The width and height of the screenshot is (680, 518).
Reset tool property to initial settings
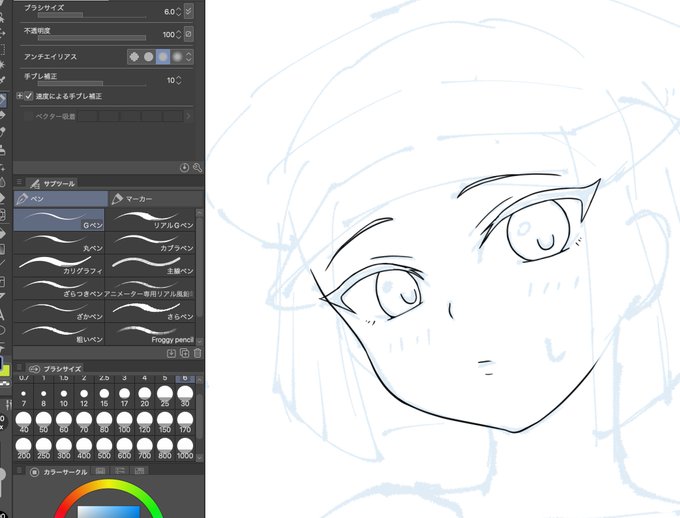184,167
